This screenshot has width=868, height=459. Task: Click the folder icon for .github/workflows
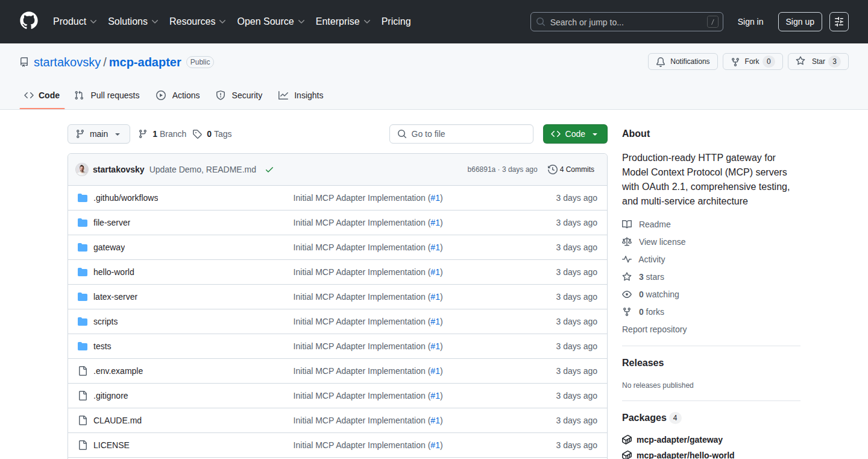point(83,198)
